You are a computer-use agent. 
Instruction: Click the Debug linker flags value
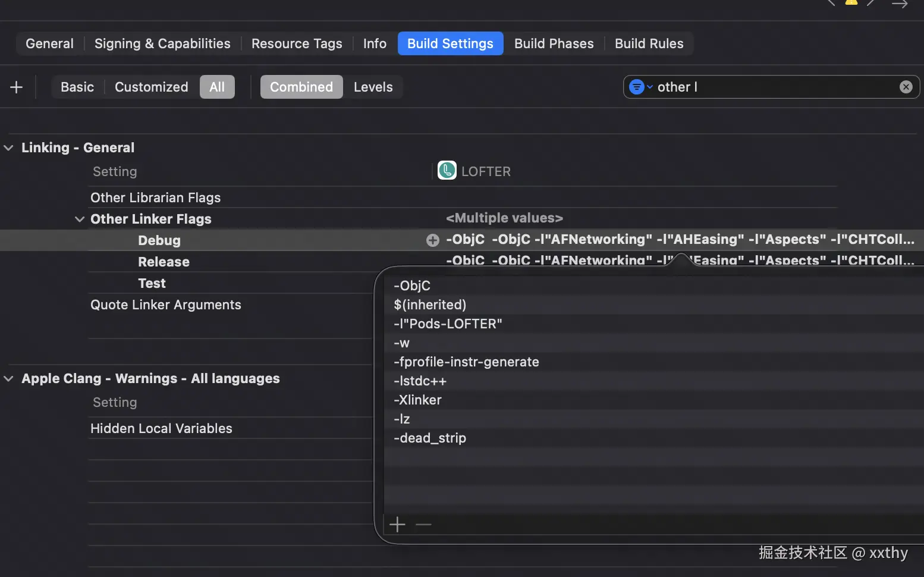[x=680, y=239]
